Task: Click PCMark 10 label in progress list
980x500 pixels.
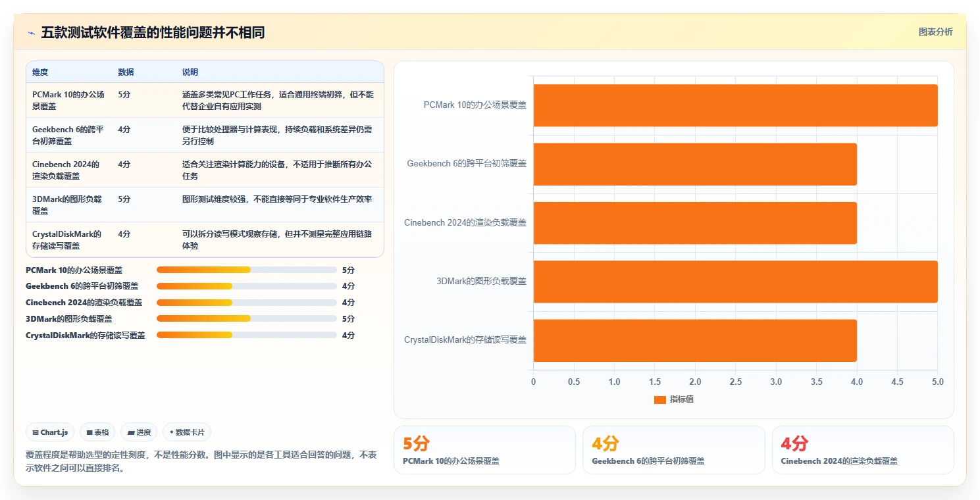Action: pyautogui.click(x=74, y=270)
